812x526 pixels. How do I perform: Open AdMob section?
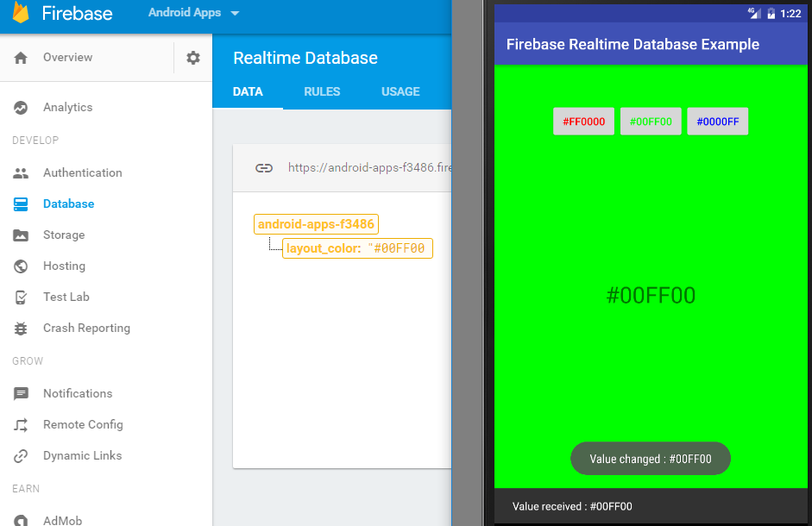(62, 520)
